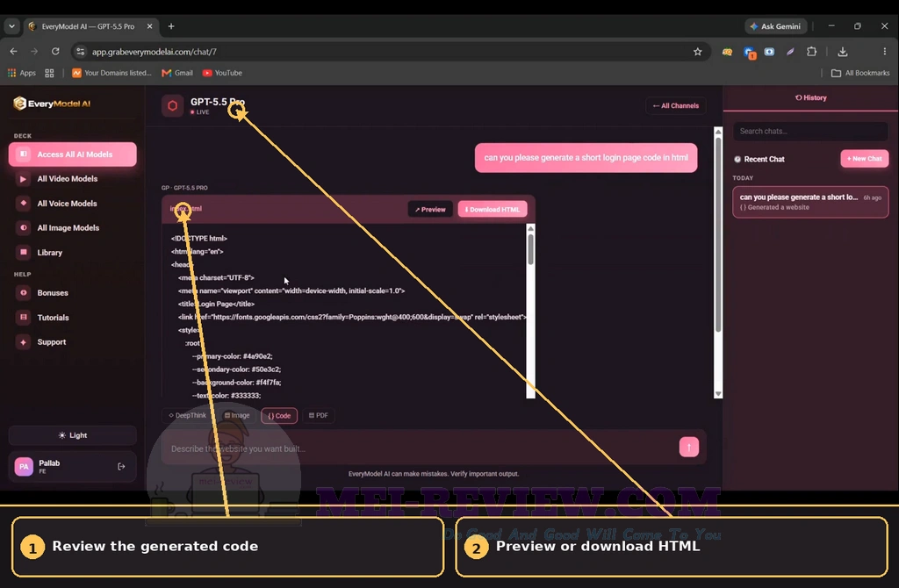Toggle Light theme mode
This screenshot has height=588, width=899.
tap(73, 435)
